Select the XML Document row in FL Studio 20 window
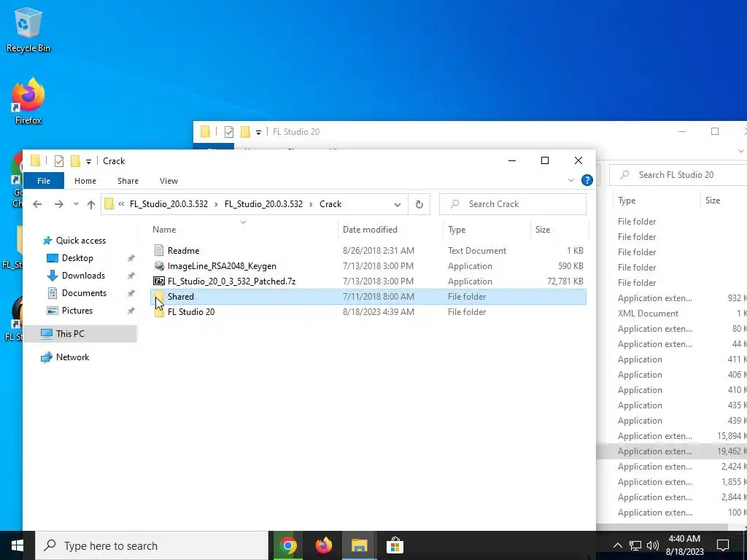Image resolution: width=747 pixels, height=560 pixels. coord(672,314)
